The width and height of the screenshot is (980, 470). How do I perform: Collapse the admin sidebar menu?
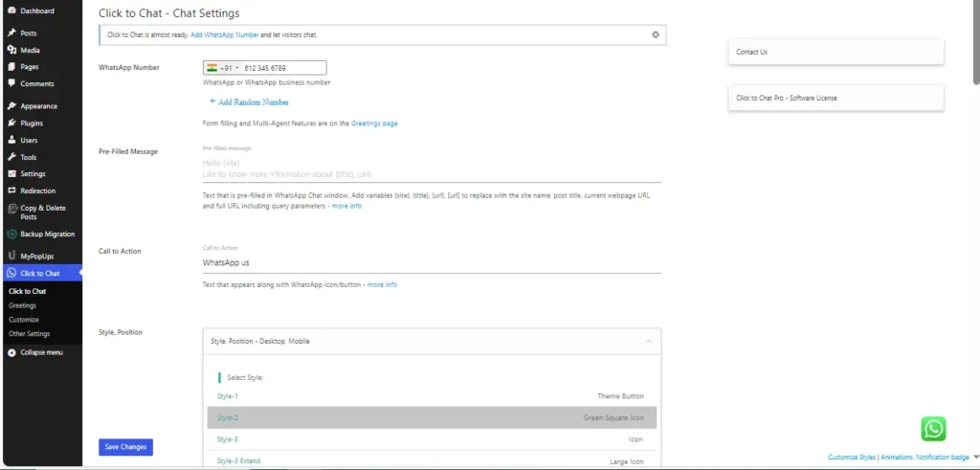coord(41,352)
